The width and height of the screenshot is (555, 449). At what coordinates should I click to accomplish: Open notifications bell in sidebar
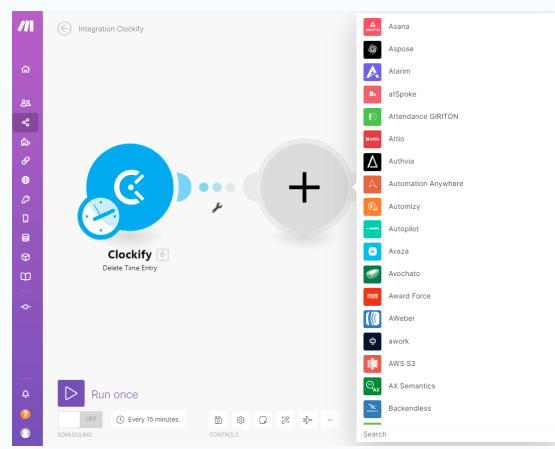coord(25,394)
